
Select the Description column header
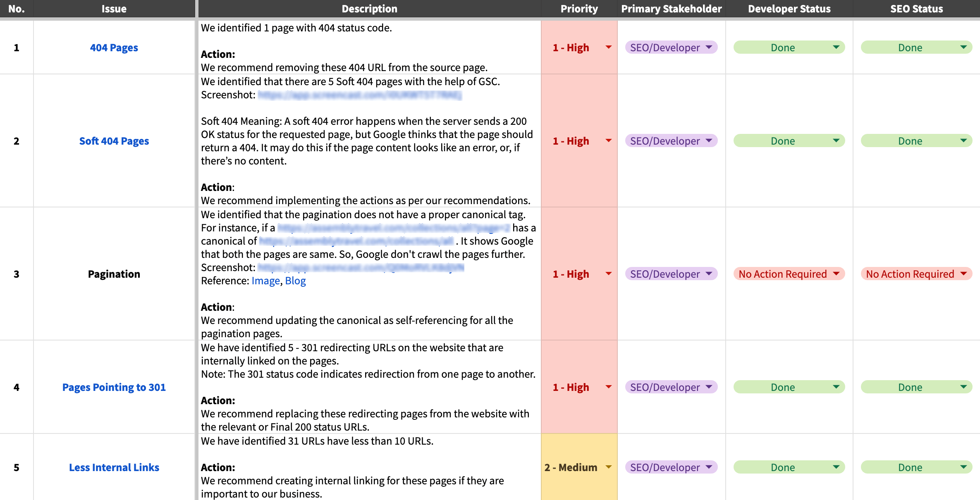tap(369, 9)
